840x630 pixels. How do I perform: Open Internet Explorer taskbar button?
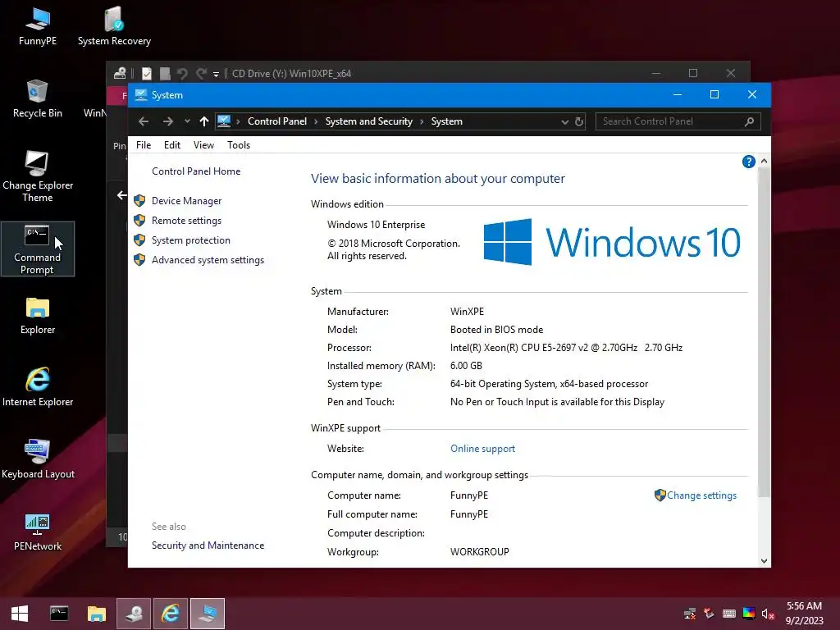171,614
